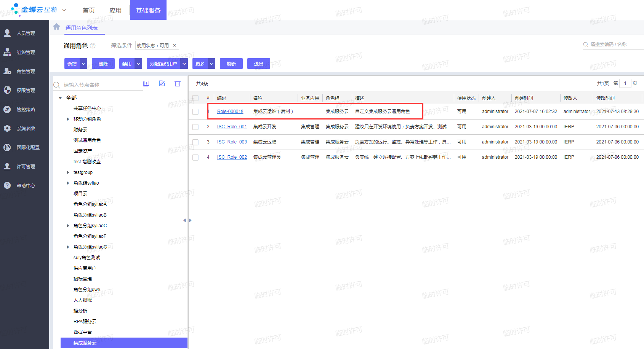Open the dropdown next to the logo
This screenshot has height=349, width=644.
point(64,10)
